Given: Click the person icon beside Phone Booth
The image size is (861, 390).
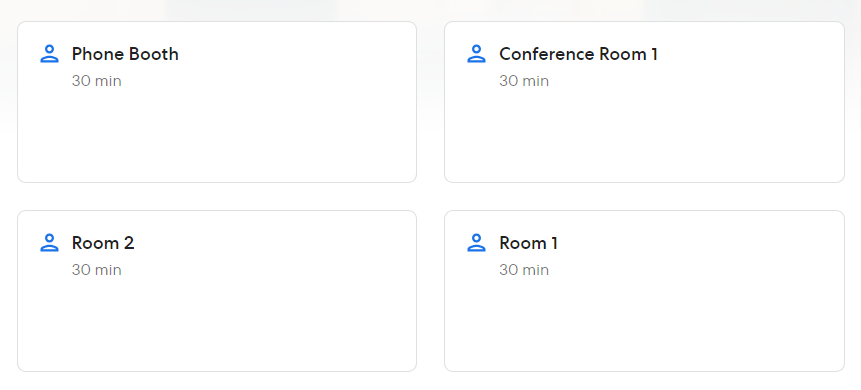Looking at the screenshot, I should coord(49,54).
